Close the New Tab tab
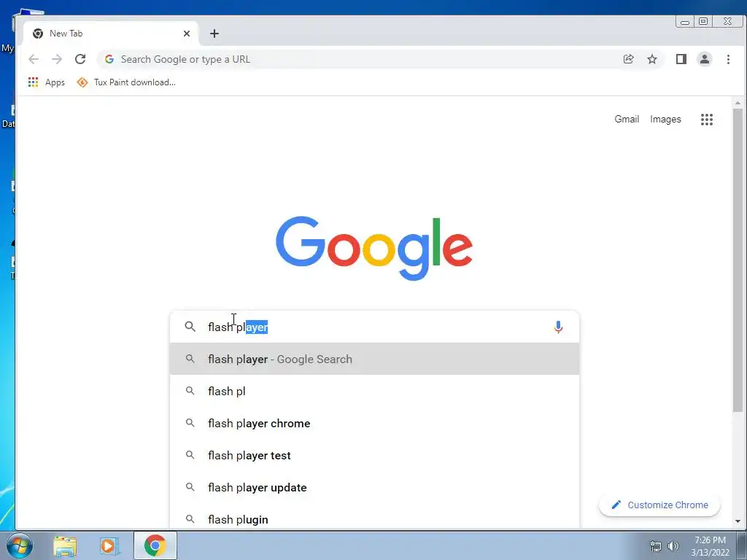This screenshot has width=747, height=560. (x=187, y=34)
